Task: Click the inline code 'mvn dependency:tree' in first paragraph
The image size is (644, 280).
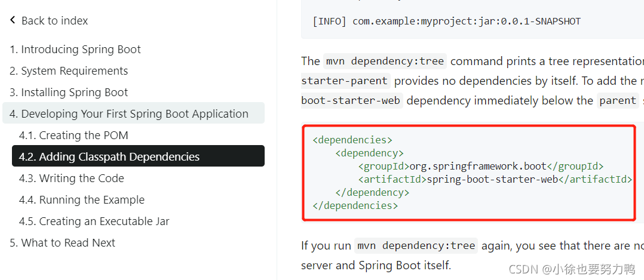Action: click(385, 61)
